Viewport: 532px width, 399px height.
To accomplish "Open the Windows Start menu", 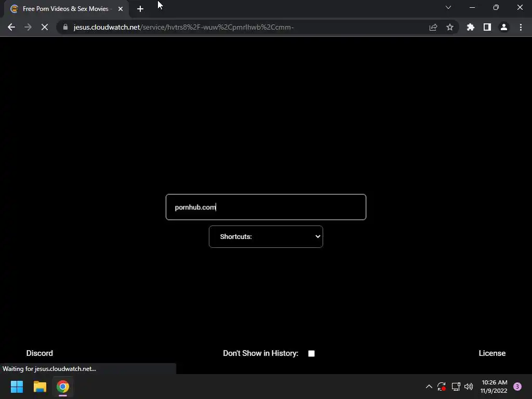I will (17, 387).
